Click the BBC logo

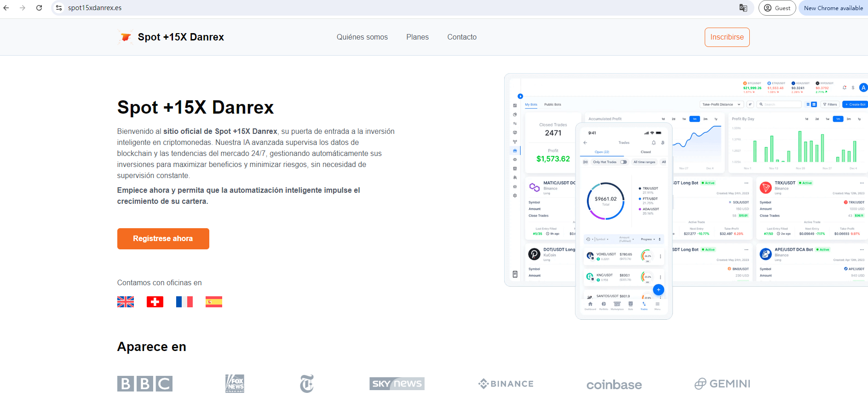tap(145, 384)
